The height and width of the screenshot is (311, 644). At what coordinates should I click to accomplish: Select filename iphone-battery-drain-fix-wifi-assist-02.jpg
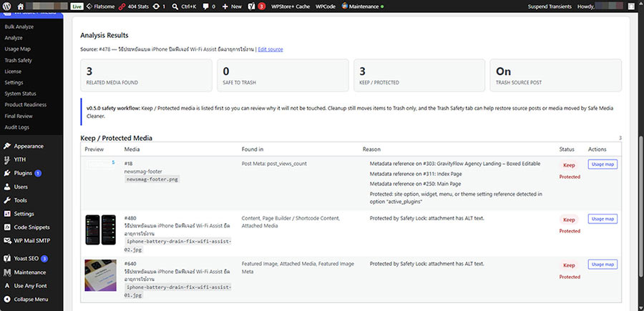pos(178,245)
